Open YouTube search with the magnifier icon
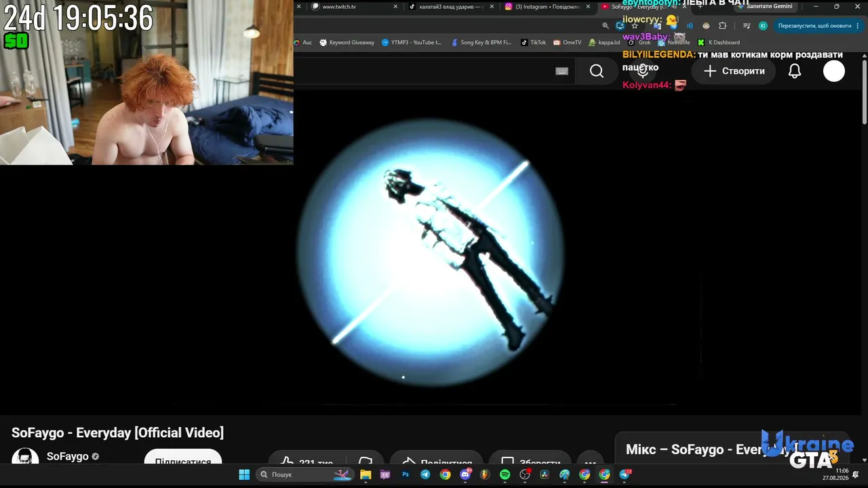Screen dimensions: 868x488 597,71
